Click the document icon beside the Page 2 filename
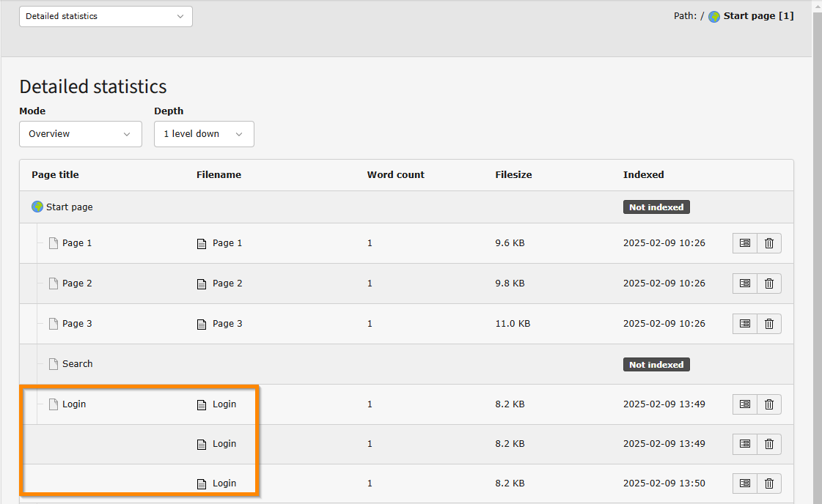This screenshot has height=504, width=822. point(202,283)
